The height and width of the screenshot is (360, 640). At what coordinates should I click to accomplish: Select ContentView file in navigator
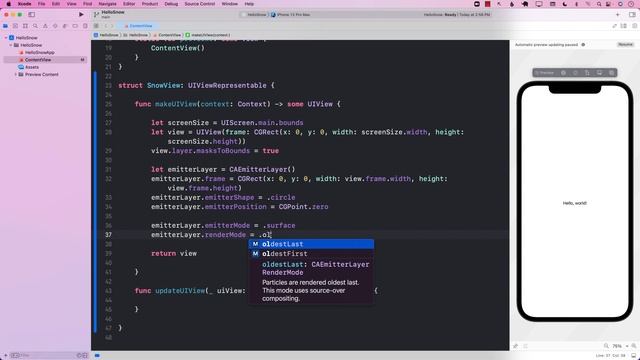[45, 60]
